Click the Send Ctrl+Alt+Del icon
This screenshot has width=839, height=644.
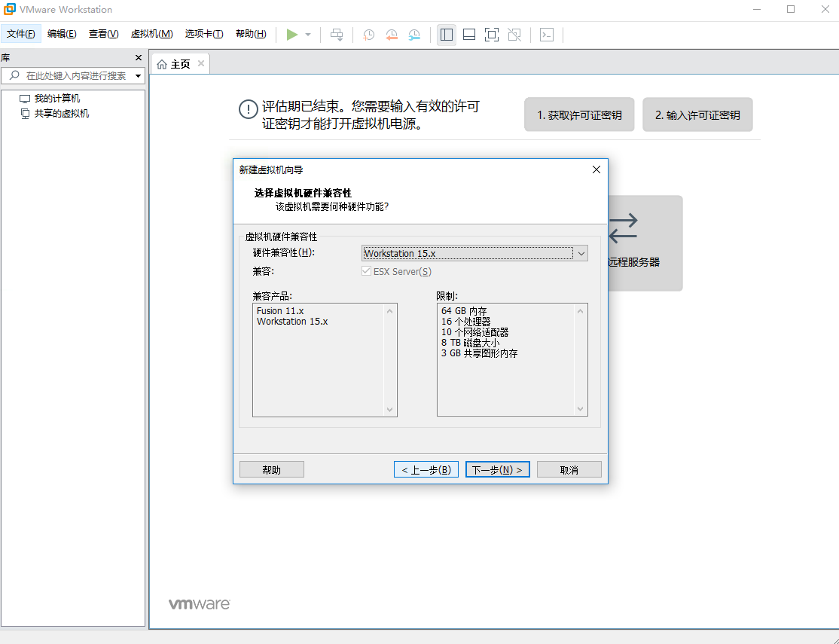pos(337,34)
